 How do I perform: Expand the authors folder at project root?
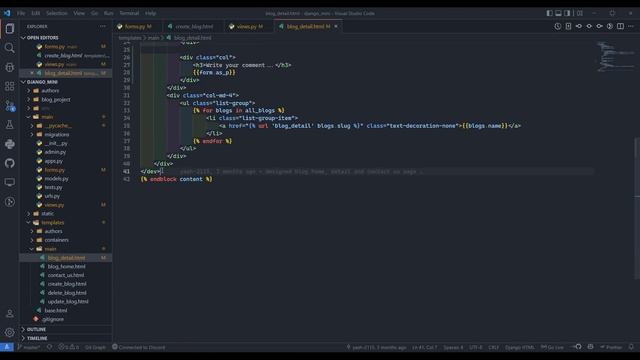[65, 91]
